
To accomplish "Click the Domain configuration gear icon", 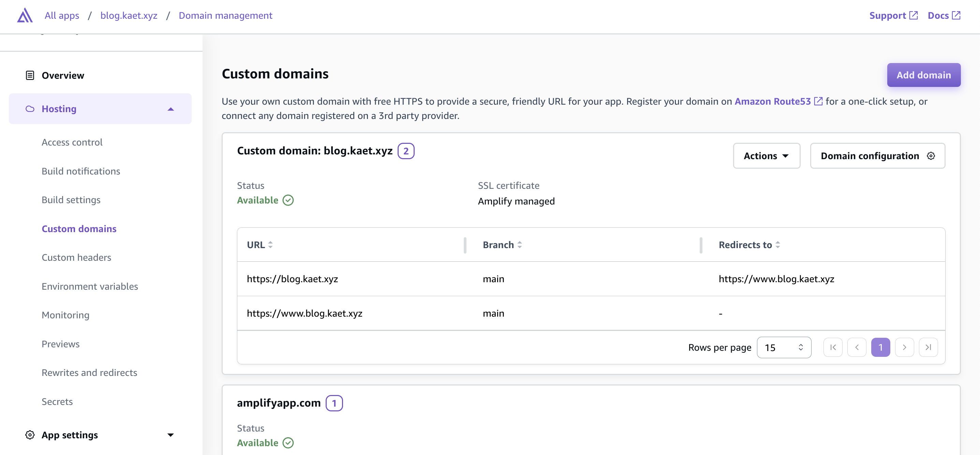I will (931, 156).
